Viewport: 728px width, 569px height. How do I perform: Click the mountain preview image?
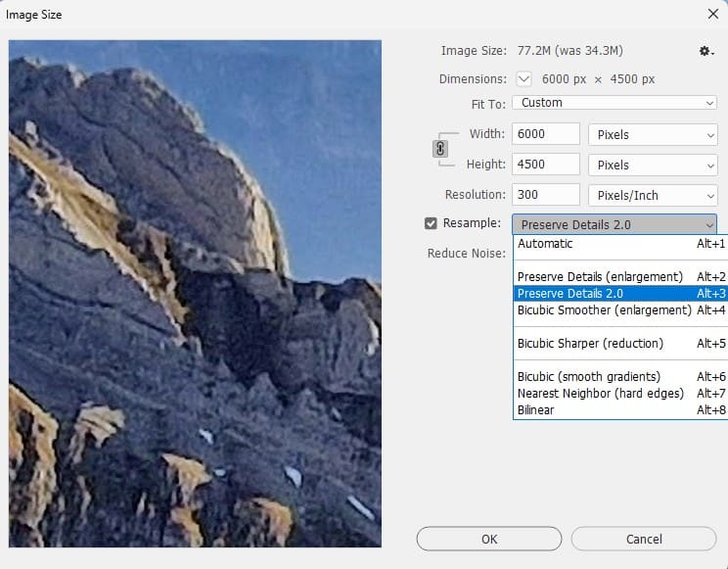[x=195, y=294]
